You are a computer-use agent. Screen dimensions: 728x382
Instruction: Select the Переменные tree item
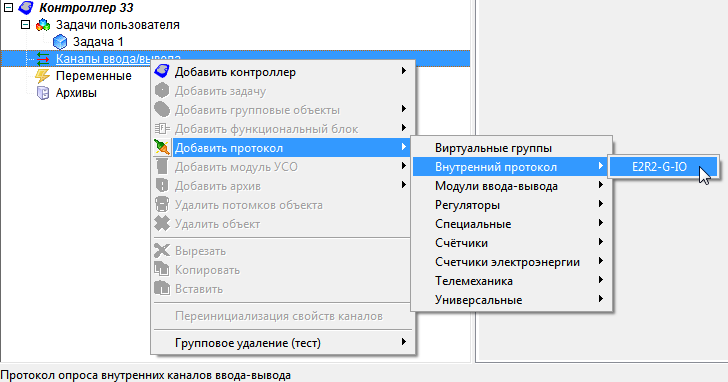(x=93, y=76)
